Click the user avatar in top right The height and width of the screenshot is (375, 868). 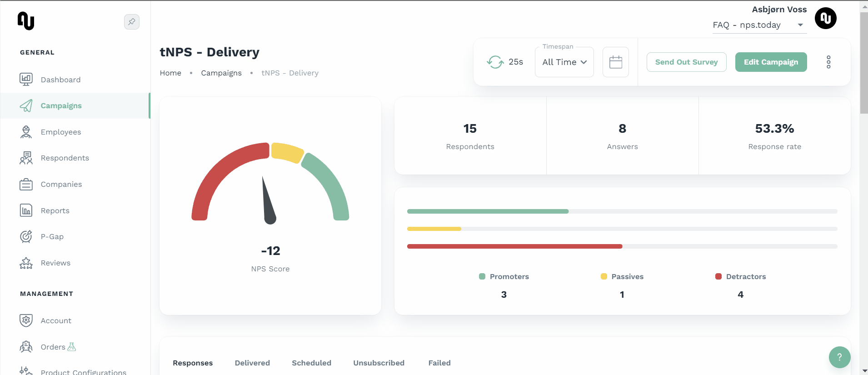click(x=825, y=19)
